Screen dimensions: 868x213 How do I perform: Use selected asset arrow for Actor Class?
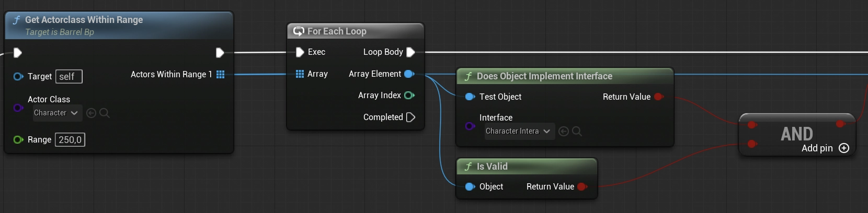click(x=91, y=113)
